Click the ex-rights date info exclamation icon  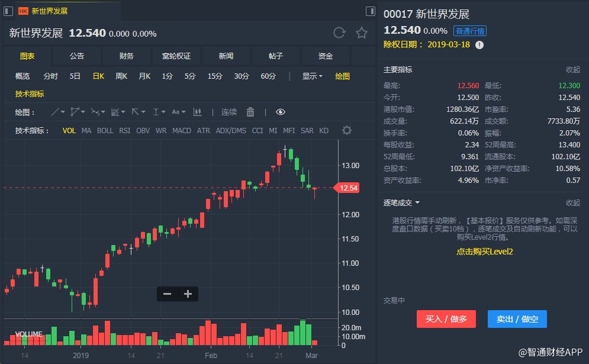479,45
